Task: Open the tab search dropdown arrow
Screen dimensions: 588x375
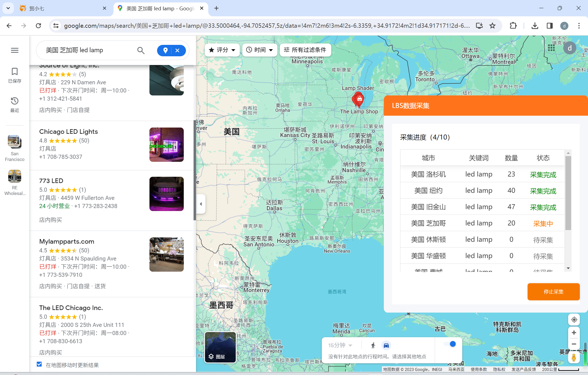Action: click(8, 8)
